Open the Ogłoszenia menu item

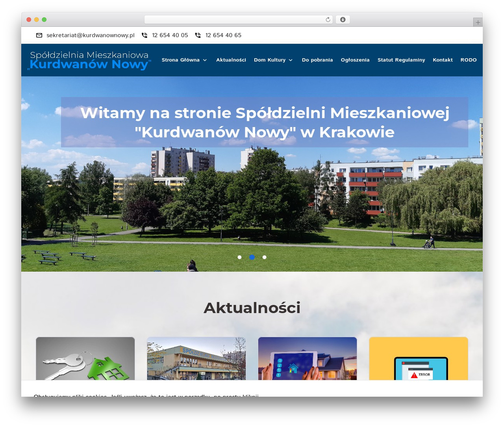tap(355, 60)
